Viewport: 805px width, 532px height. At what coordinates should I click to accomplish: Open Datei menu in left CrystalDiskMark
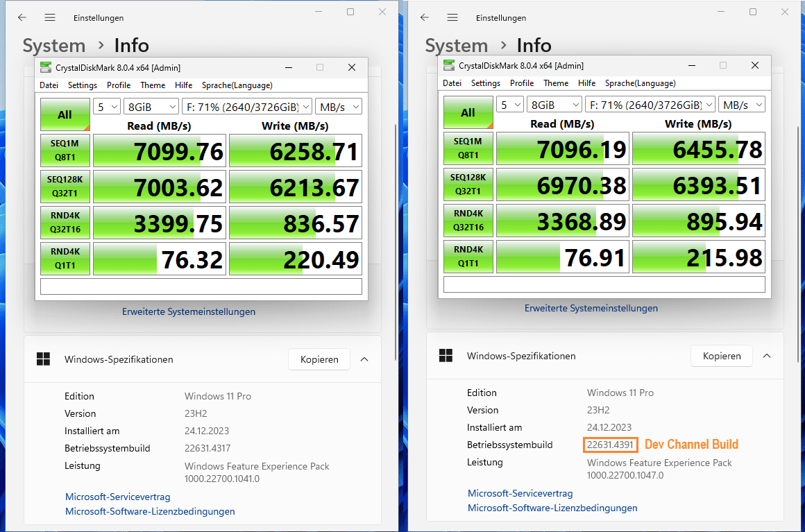(49, 85)
